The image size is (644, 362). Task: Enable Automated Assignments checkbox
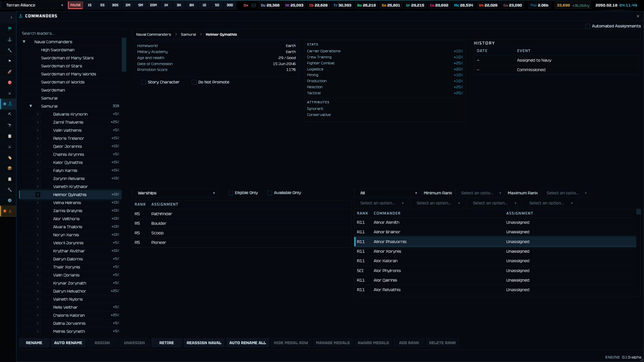click(587, 26)
